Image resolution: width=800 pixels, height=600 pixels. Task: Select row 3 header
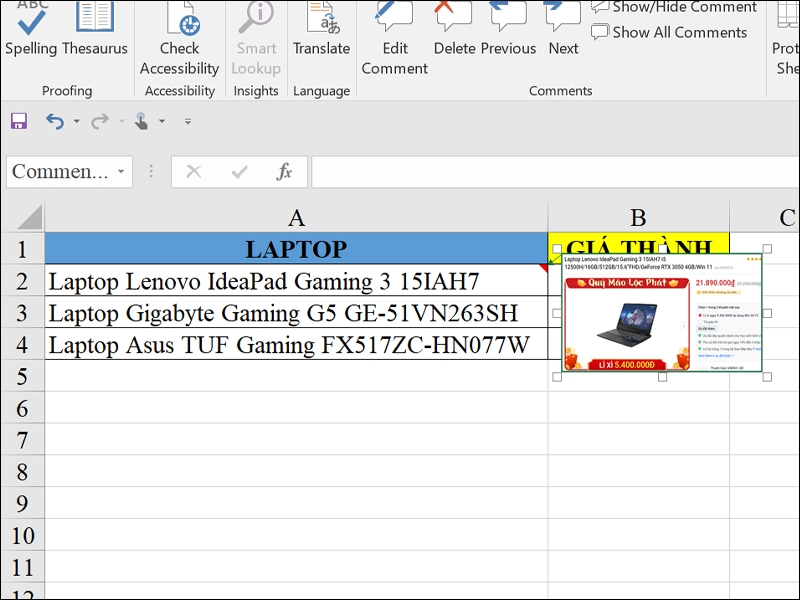pos(22,313)
